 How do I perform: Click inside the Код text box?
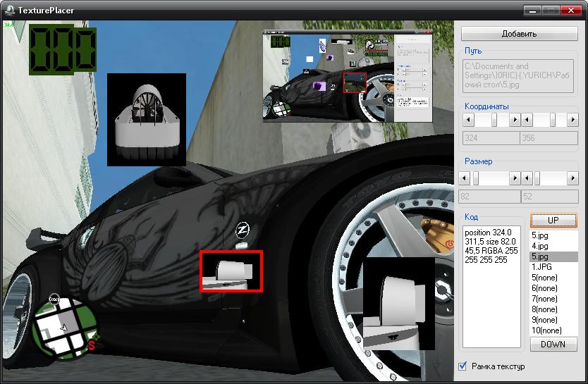491,287
